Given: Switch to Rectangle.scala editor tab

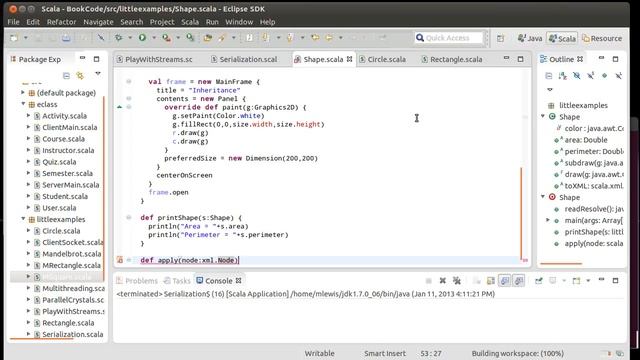Looking at the screenshot, I should pos(452,59).
